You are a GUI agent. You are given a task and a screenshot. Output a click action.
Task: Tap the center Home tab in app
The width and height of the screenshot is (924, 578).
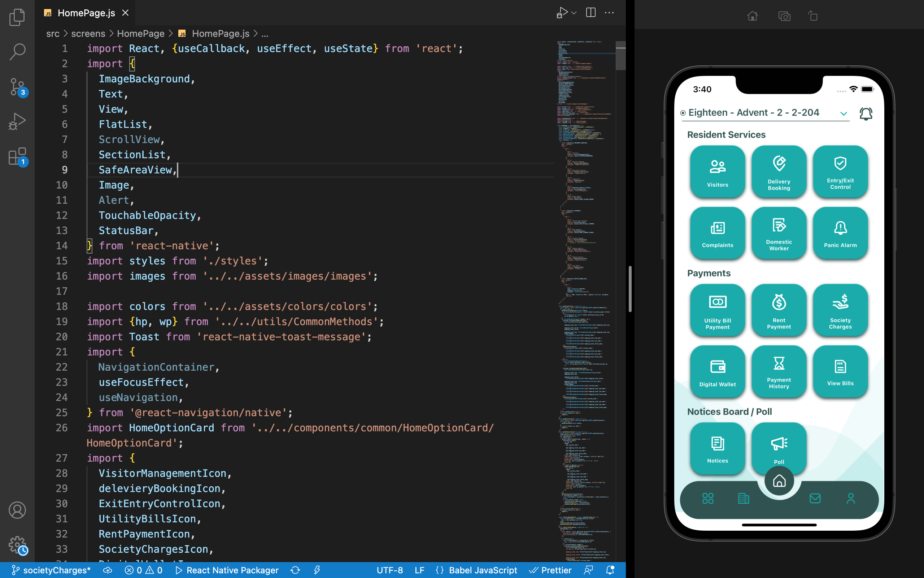[779, 480]
